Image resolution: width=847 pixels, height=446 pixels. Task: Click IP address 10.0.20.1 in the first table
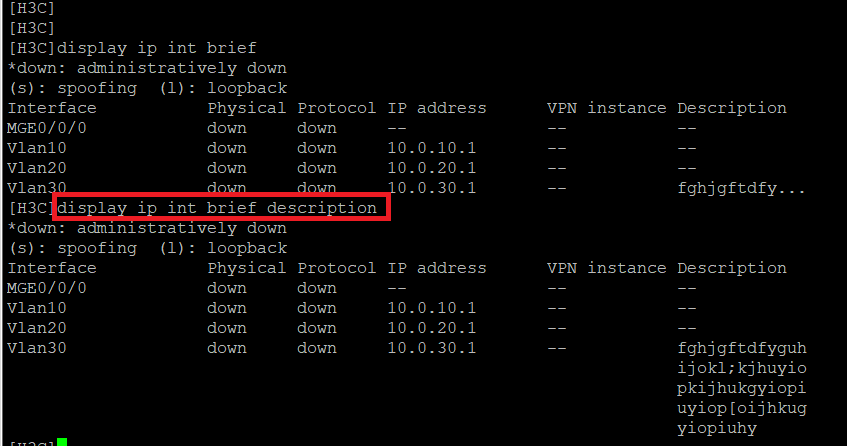click(x=431, y=168)
